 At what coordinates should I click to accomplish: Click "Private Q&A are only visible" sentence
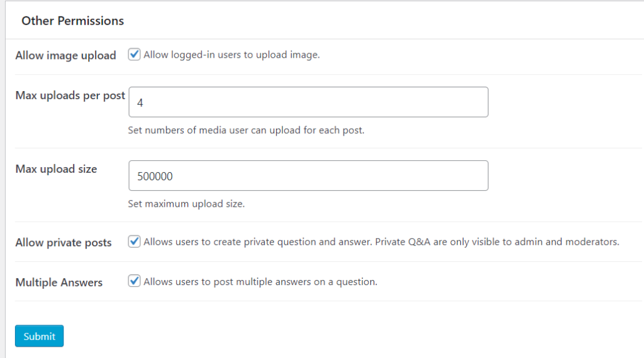pyautogui.click(x=497, y=242)
